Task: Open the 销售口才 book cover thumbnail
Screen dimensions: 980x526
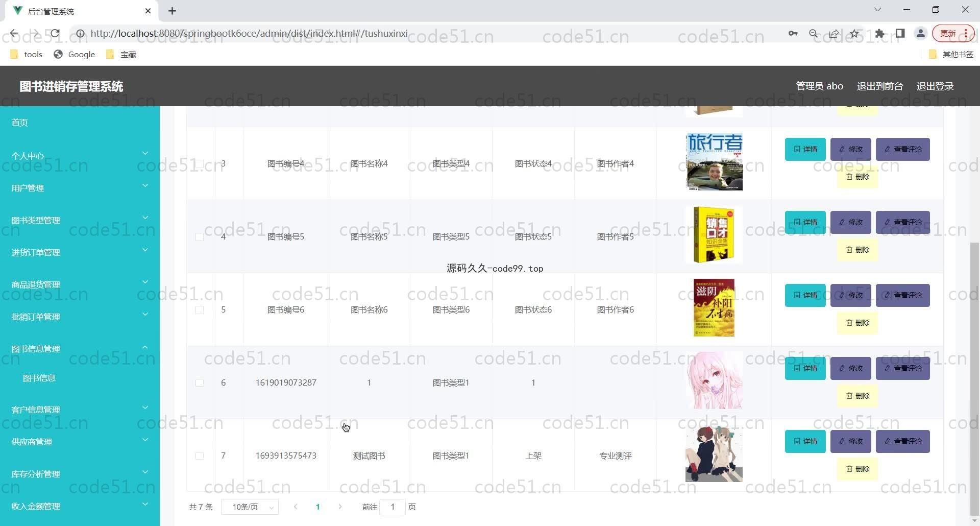Action: click(x=714, y=234)
